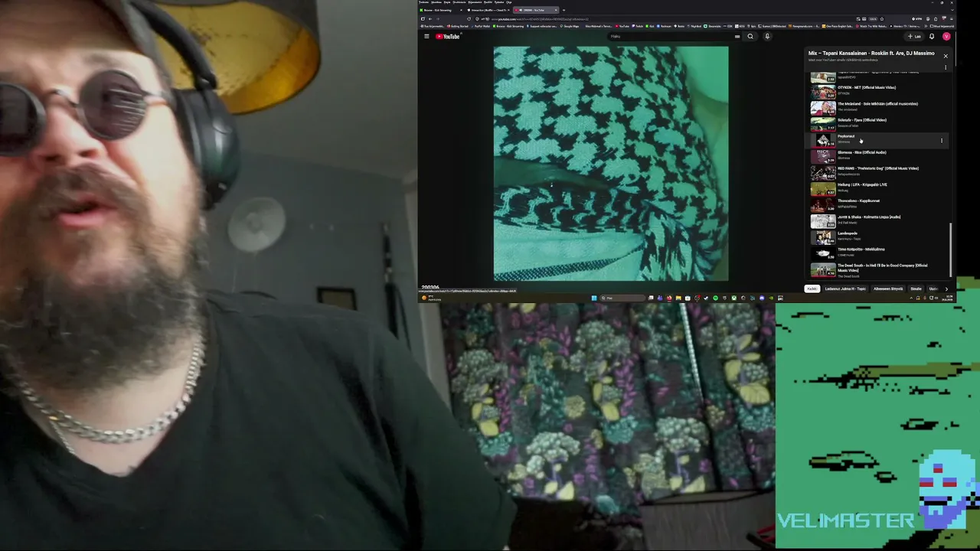The image size is (980, 551).
Task: Open YouTube notifications bell
Action: coord(932,36)
